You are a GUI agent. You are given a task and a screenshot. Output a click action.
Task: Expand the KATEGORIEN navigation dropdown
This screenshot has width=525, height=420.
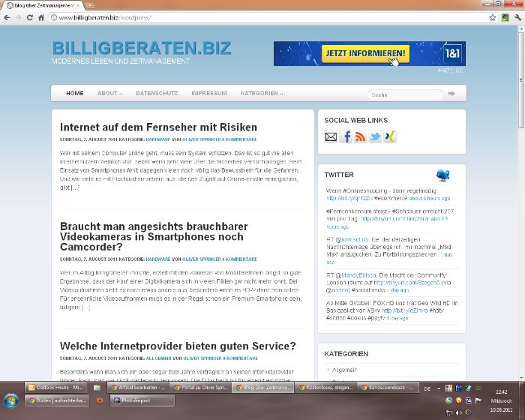click(262, 94)
